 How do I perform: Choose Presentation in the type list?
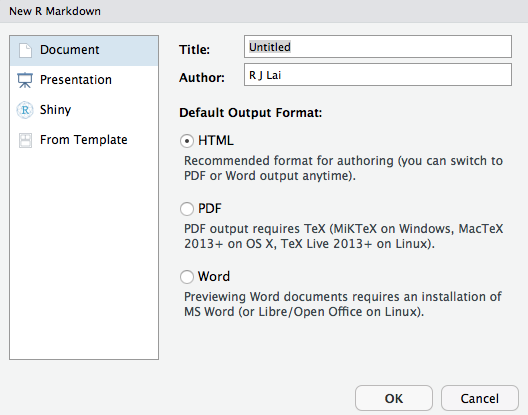coord(84,80)
